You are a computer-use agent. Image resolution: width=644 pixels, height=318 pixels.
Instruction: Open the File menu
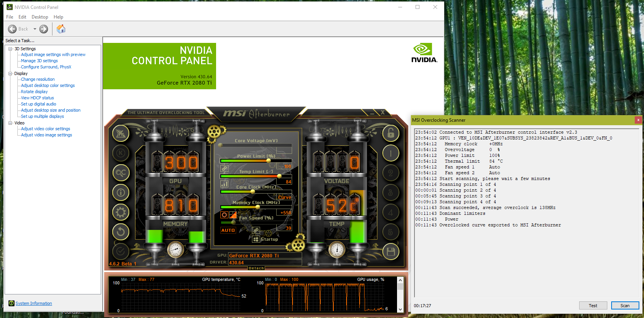(x=10, y=17)
